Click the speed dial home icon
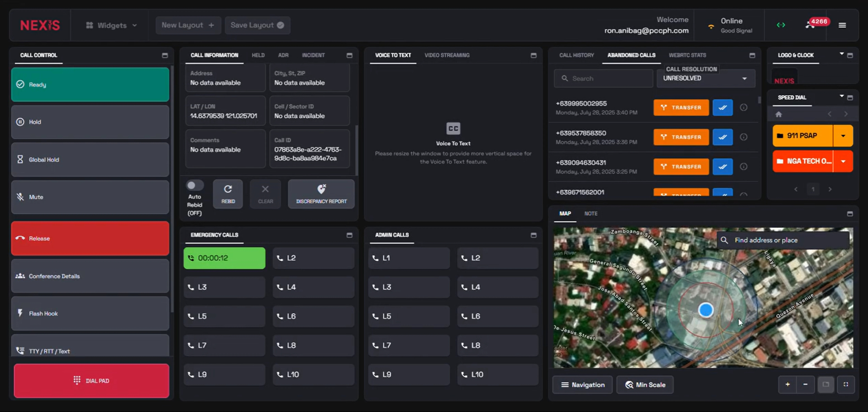 [778, 114]
